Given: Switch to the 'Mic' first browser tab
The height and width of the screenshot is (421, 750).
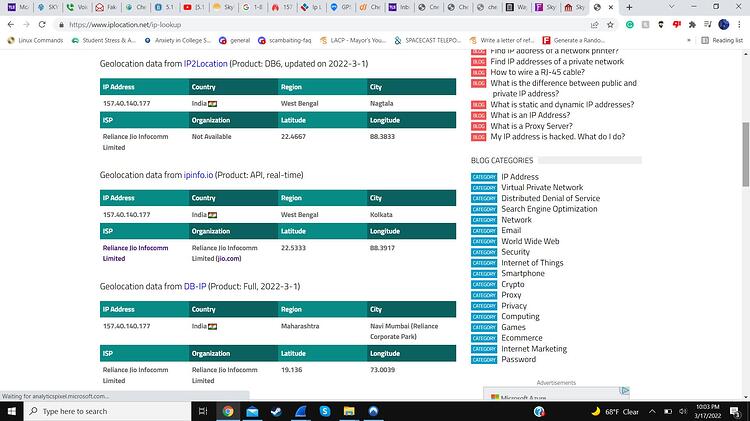Looking at the screenshot, I should click(18, 7).
